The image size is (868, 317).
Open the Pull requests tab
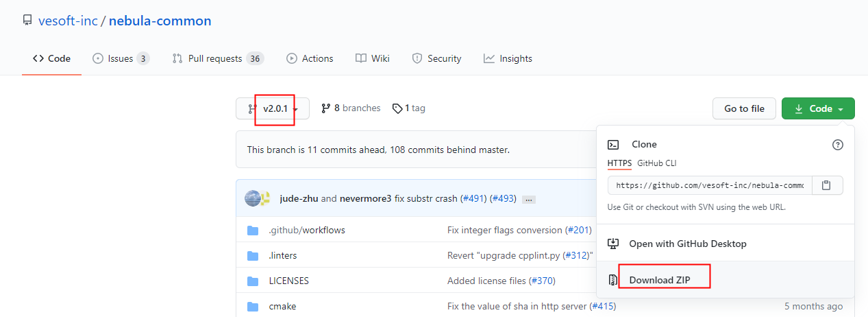point(218,58)
